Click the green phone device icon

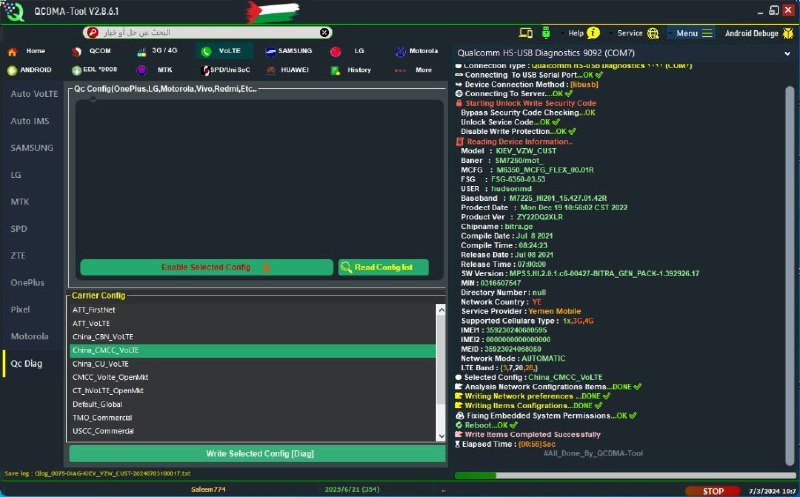coord(546,33)
